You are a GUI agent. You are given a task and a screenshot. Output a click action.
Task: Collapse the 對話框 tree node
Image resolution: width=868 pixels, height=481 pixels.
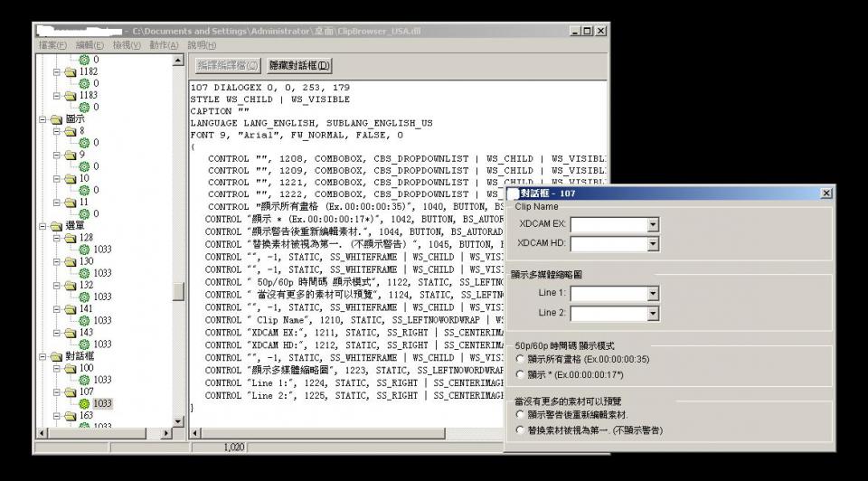tap(42, 356)
